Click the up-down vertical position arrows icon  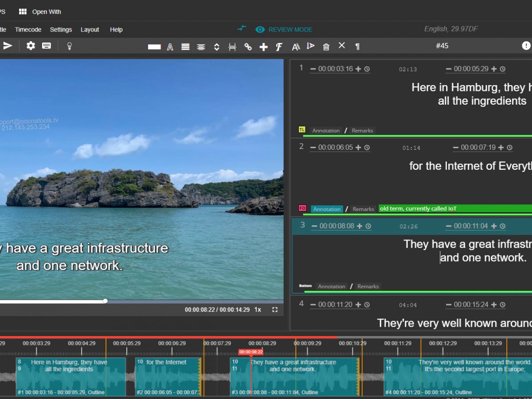pyautogui.click(x=217, y=47)
